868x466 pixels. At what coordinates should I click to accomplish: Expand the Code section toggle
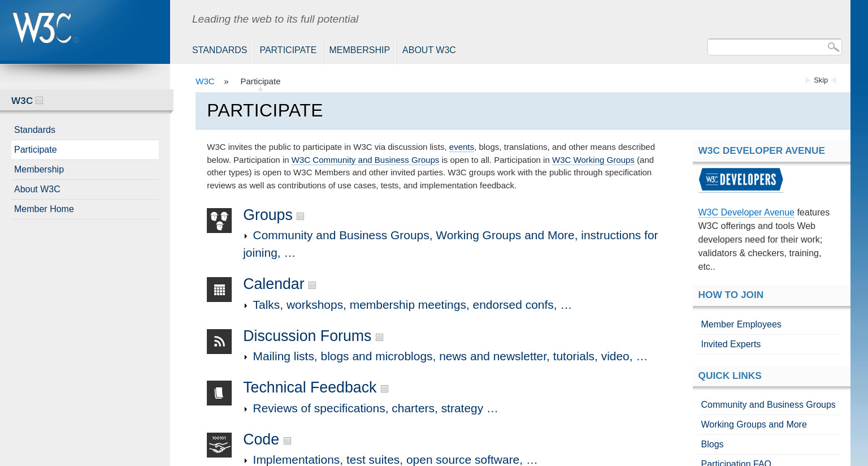coord(287,441)
